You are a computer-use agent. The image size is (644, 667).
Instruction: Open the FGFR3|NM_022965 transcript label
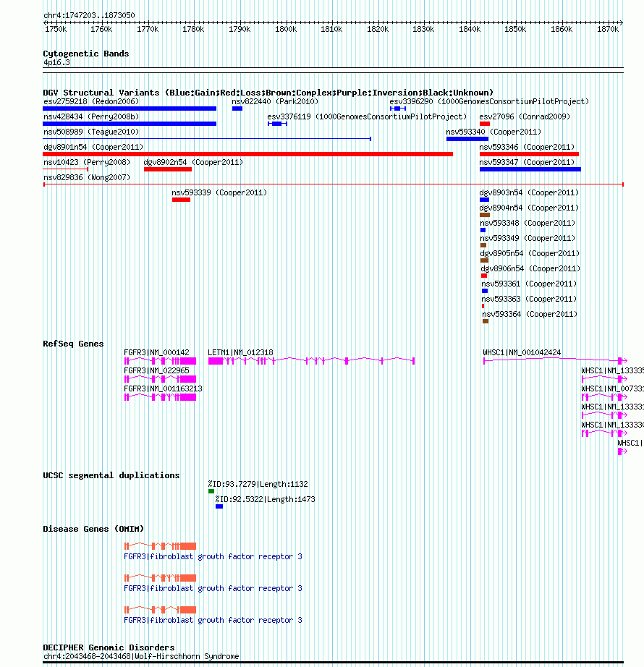[156, 371]
